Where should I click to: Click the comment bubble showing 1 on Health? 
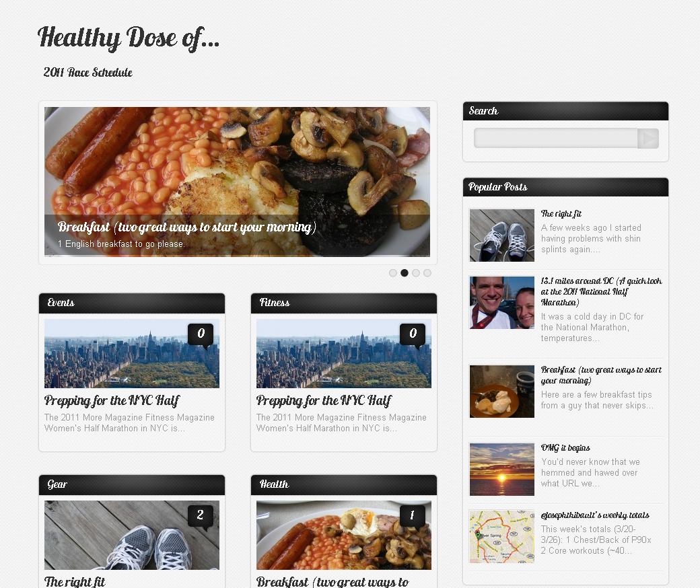pyautogui.click(x=413, y=516)
